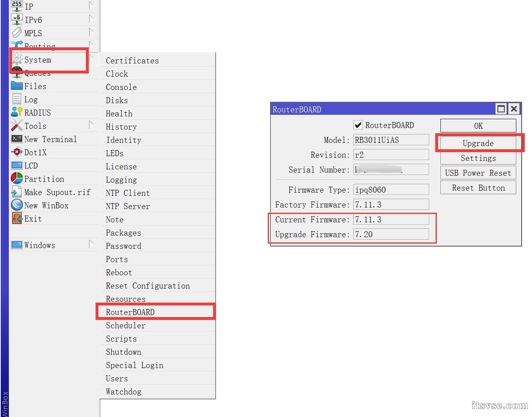Viewport: 532px width, 417px height.
Task: Open New Terminal via its icon
Action: 17,139
